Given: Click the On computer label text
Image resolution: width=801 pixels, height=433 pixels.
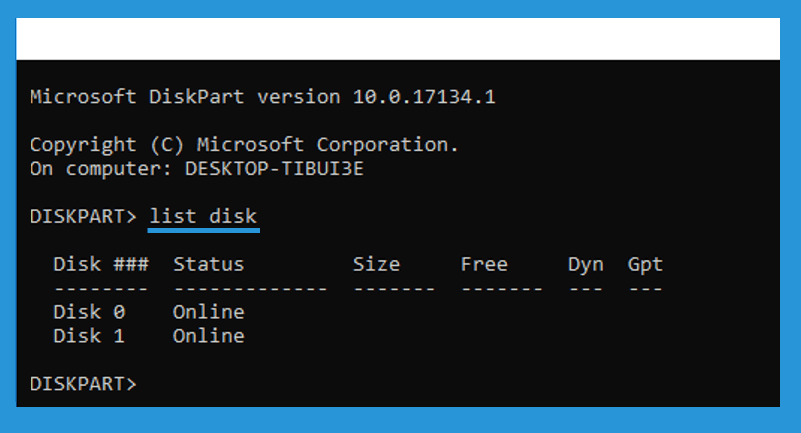Looking at the screenshot, I should click(x=101, y=169).
